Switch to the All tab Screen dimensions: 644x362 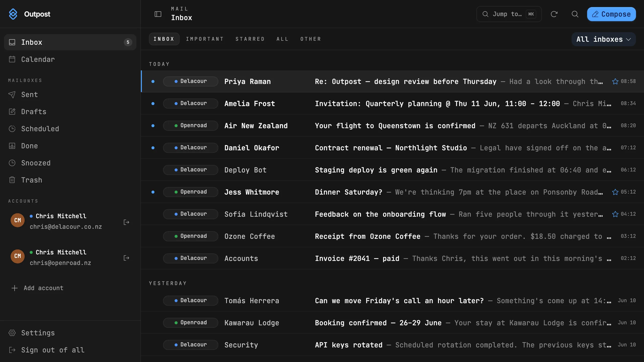coord(282,39)
